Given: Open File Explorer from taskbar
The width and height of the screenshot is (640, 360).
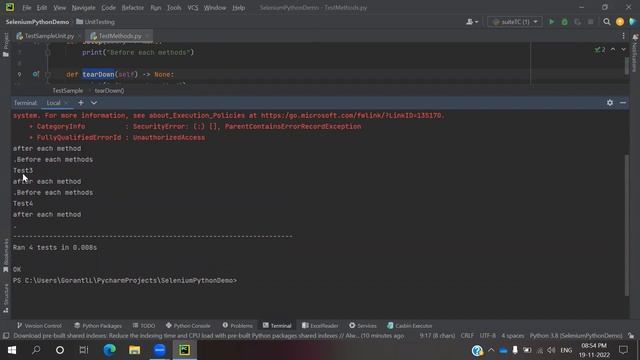Looking at the screenshot, I should point(134,350).
